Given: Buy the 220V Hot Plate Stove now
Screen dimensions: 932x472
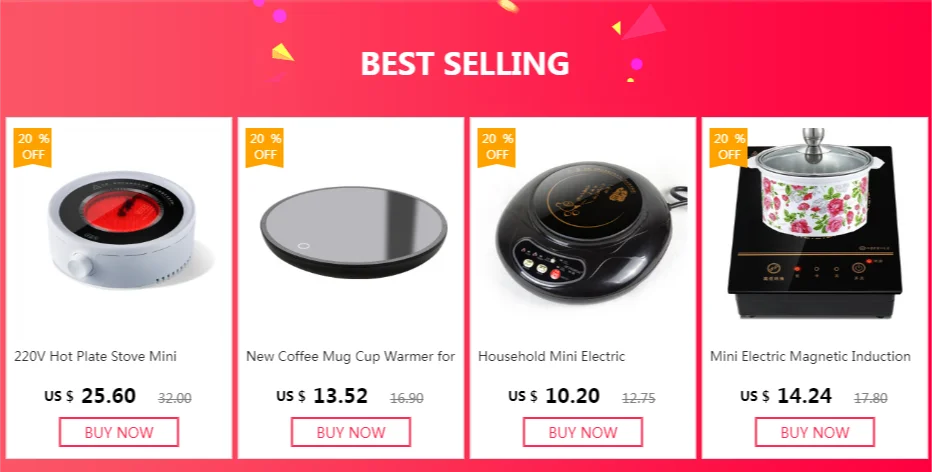Looking at the screenshot, I should point(119,432).
